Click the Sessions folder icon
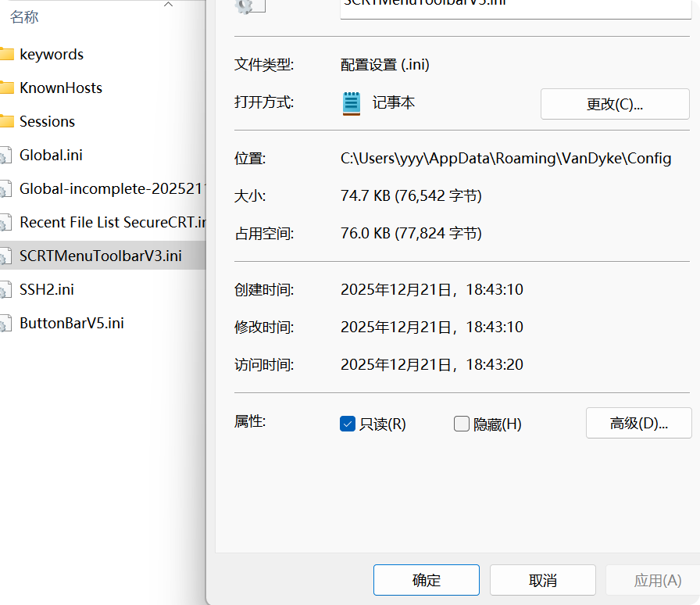 coord(6,122)
